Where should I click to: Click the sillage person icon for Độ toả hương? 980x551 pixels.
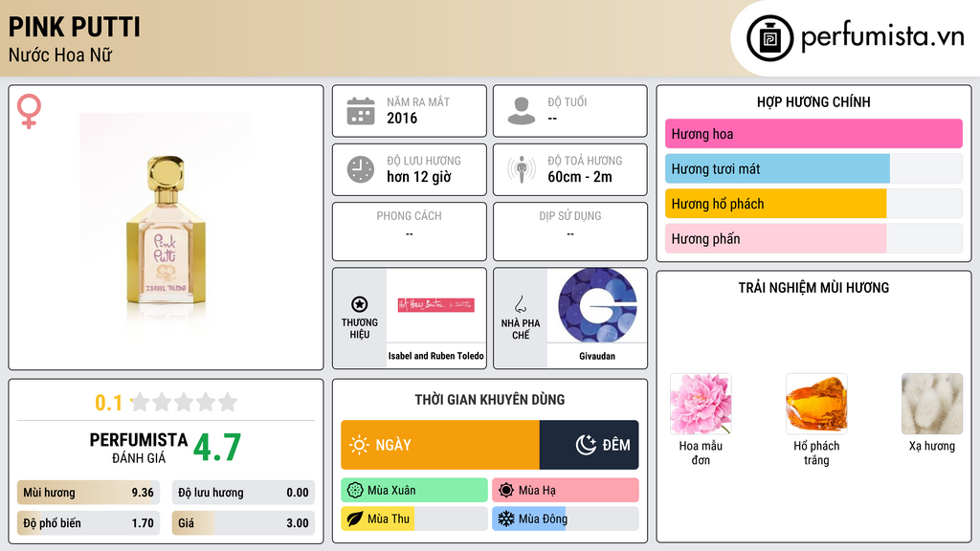pos(522,169)
